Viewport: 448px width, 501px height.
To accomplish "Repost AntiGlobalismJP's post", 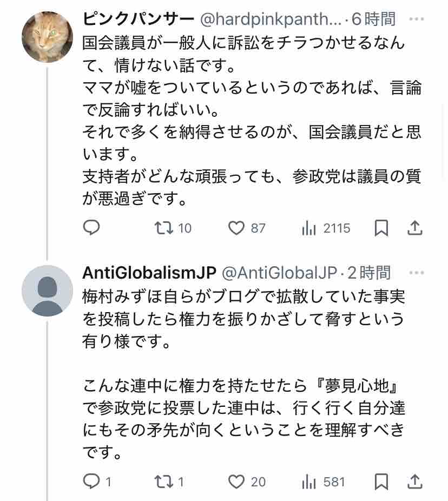I will (163, 481).
